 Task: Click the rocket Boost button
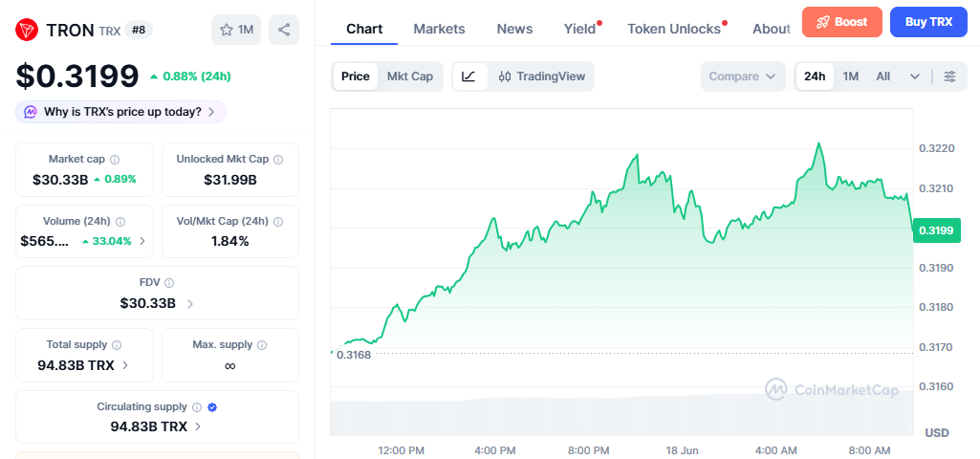click(x=842, y=22)
